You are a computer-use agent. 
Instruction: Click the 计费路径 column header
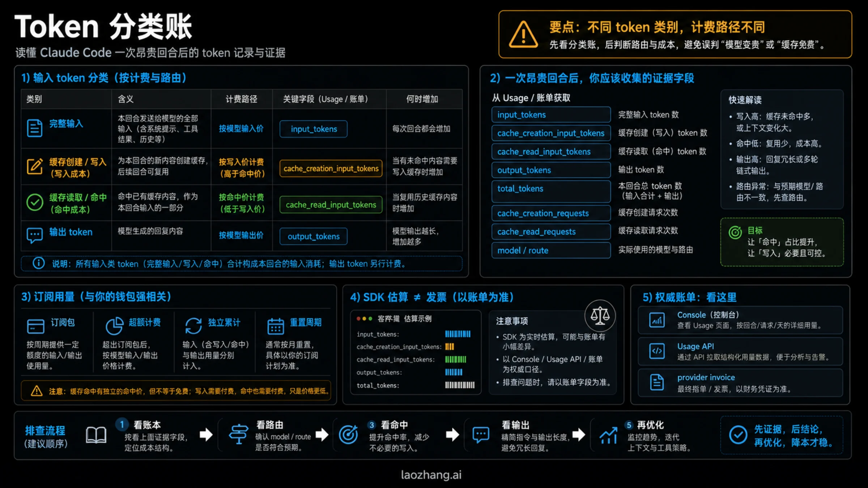[x=241, y=99]
